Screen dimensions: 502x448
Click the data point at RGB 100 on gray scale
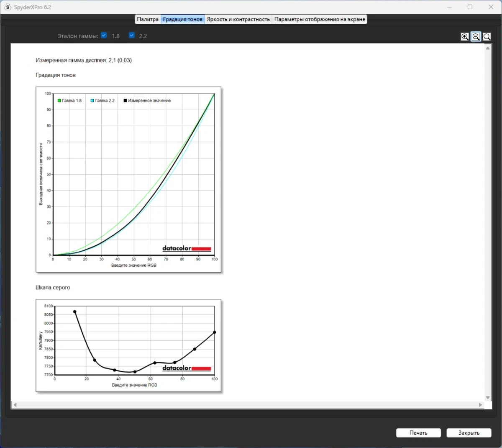[215, 332]
